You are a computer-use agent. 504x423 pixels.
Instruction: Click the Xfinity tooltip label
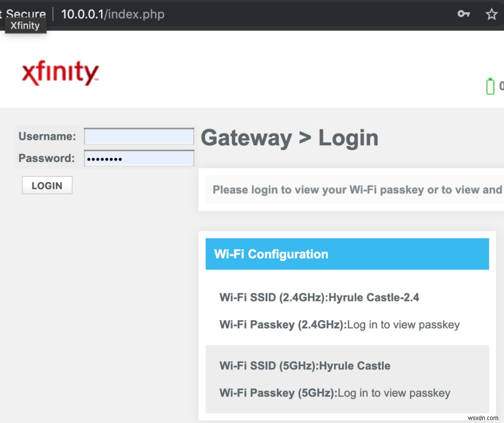[25, 25]
